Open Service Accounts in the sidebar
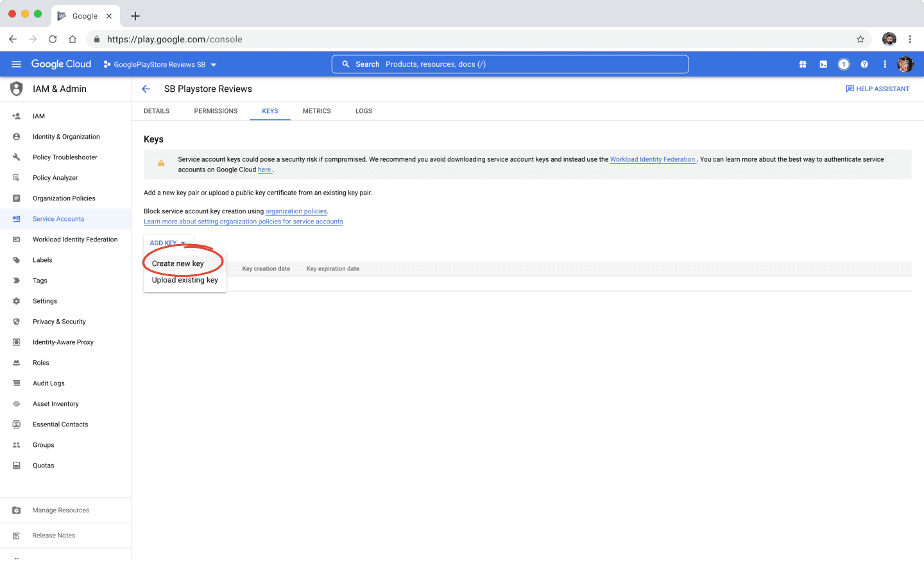 [x=65, y=219]
